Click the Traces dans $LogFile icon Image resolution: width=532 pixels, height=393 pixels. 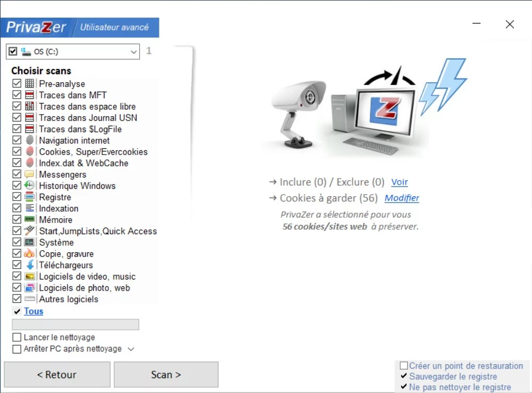click(x=29, y=129)
